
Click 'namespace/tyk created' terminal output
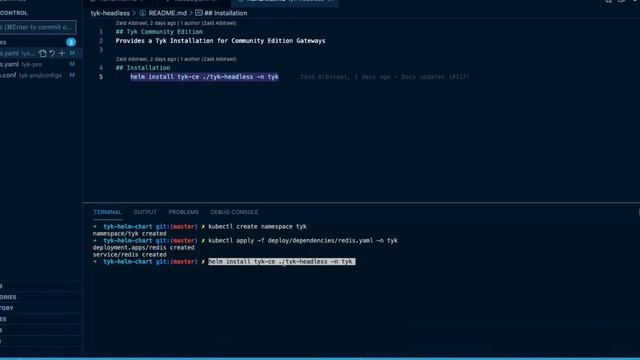coord(129,233)
